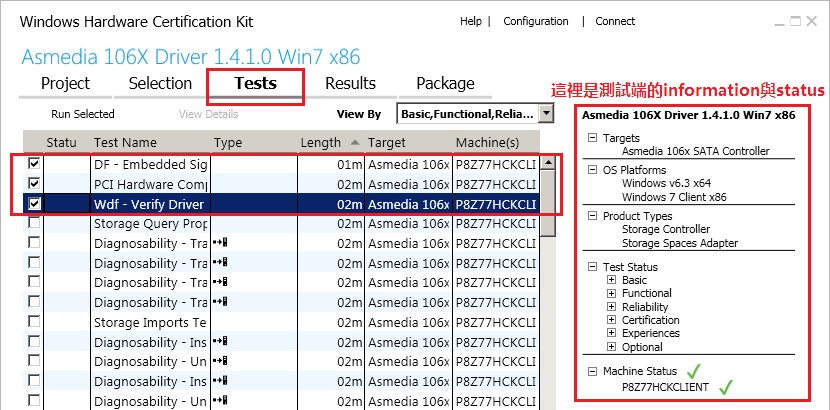Uncheck the Wdf - Verify Driver test
Image resolution: width=830 pixels, height=410 pixels.
click(34, 204)
